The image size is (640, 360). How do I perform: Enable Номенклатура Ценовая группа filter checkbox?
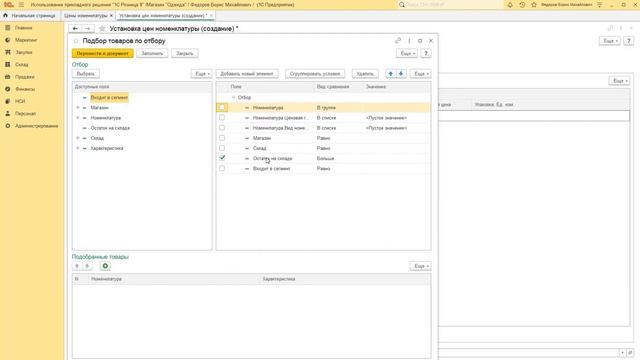[222, 118]
